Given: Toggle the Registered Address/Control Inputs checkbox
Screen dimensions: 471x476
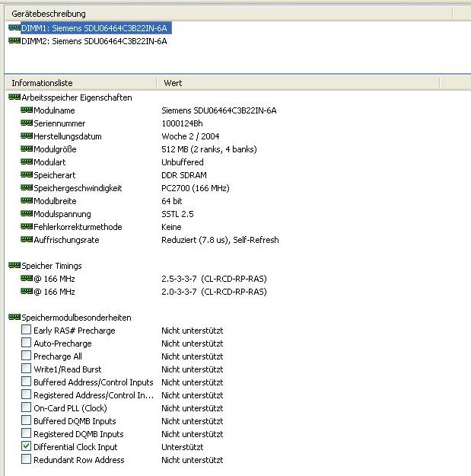Looking at the screenshot, I should coord(26,395).
